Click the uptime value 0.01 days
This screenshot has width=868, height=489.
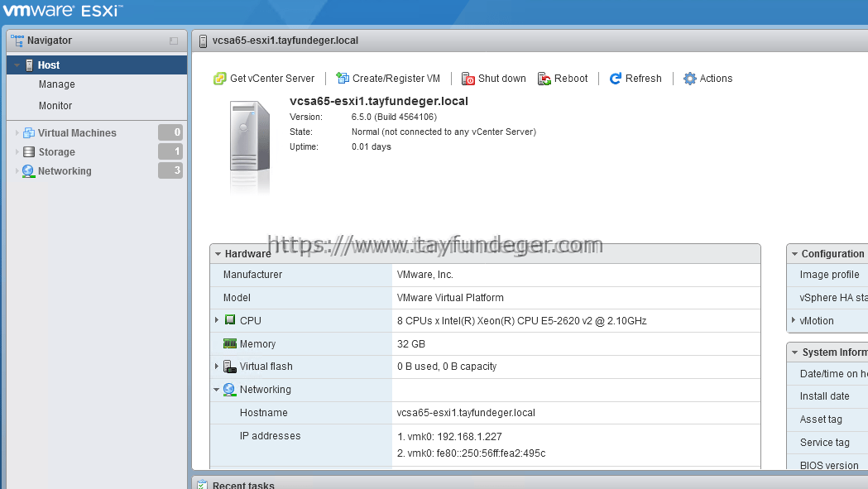pyautogui.click(x=372, y=146)
